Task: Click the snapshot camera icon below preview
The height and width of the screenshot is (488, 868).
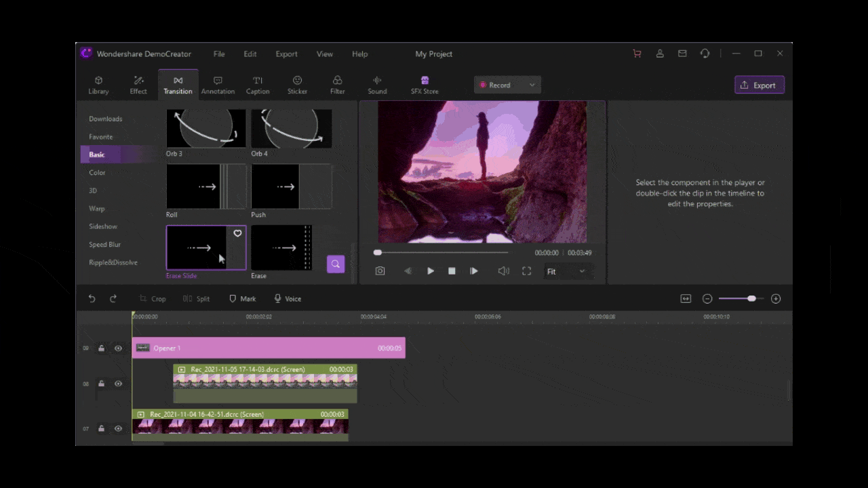Action: [380, 271]
